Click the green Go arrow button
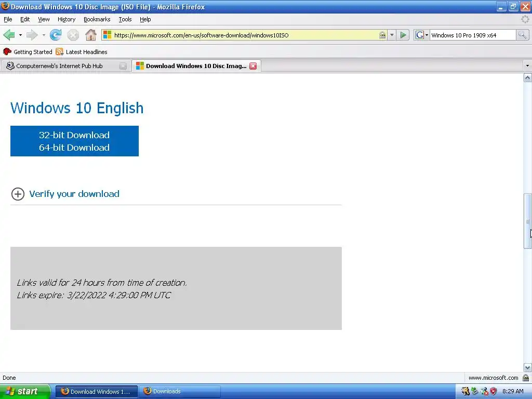Viewport: 532px width, 399px height. [x=403, y=35]
